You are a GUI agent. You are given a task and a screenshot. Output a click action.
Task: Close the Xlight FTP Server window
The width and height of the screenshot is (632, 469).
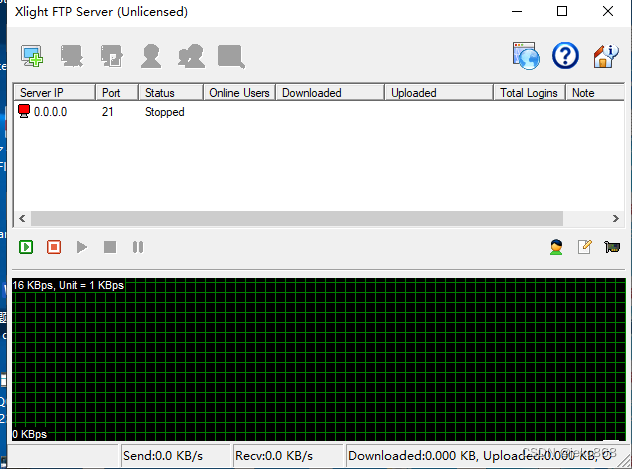coord(608,11)
